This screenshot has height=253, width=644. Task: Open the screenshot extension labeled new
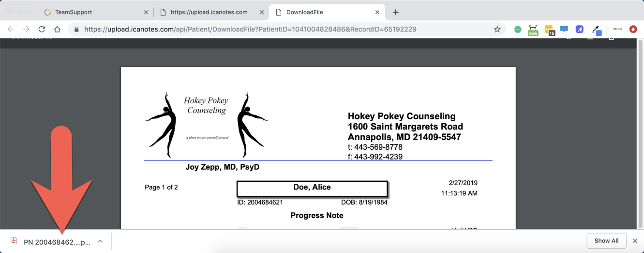tap(533, 30)
